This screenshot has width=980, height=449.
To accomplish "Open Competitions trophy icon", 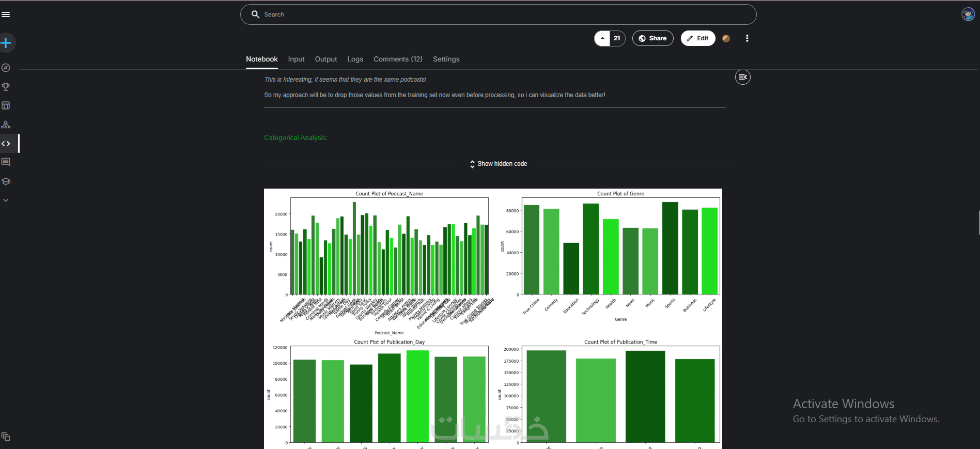I will pyautogui.click(x=6, y=87).
